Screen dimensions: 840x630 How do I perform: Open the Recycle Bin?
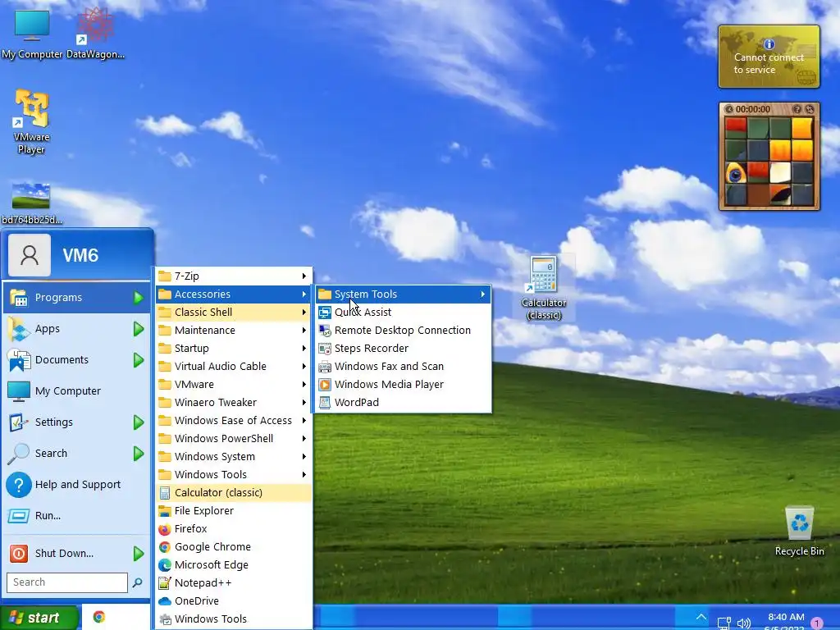pos(799,532)
